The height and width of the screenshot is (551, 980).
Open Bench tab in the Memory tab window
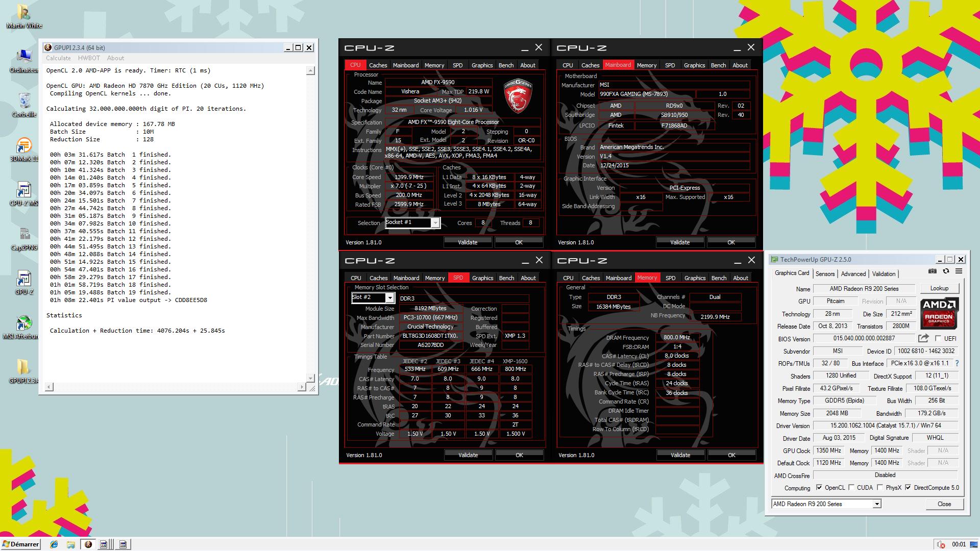[x=719, y=278]
